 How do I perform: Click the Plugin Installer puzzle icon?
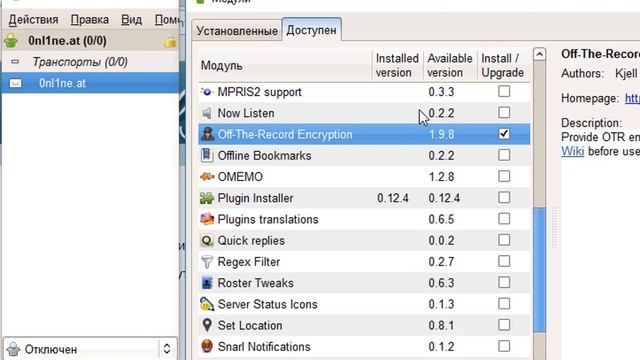tap(207, 198)
